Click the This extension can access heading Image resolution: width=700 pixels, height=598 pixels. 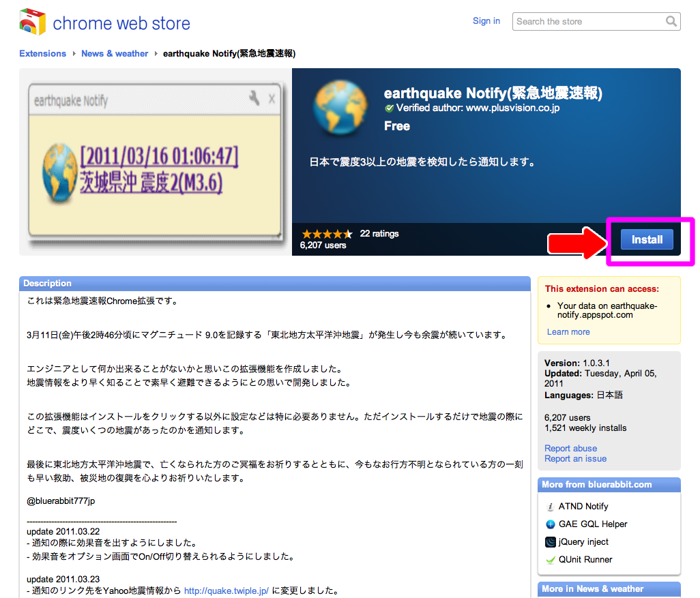602,288
